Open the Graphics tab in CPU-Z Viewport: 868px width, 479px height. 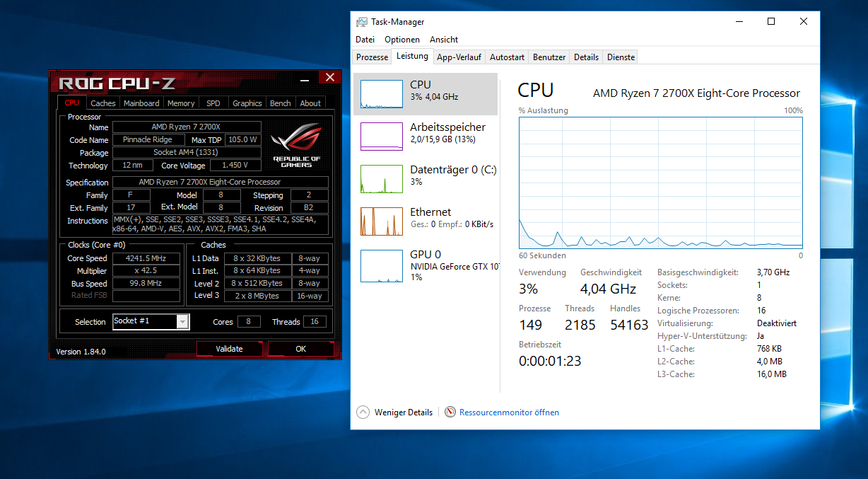[247, 103]
